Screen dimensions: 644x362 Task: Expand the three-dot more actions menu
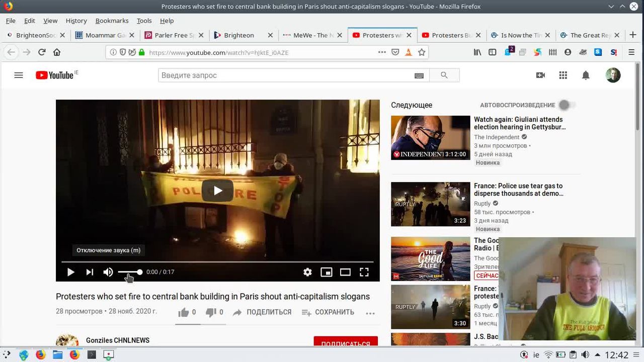(370, 313)
